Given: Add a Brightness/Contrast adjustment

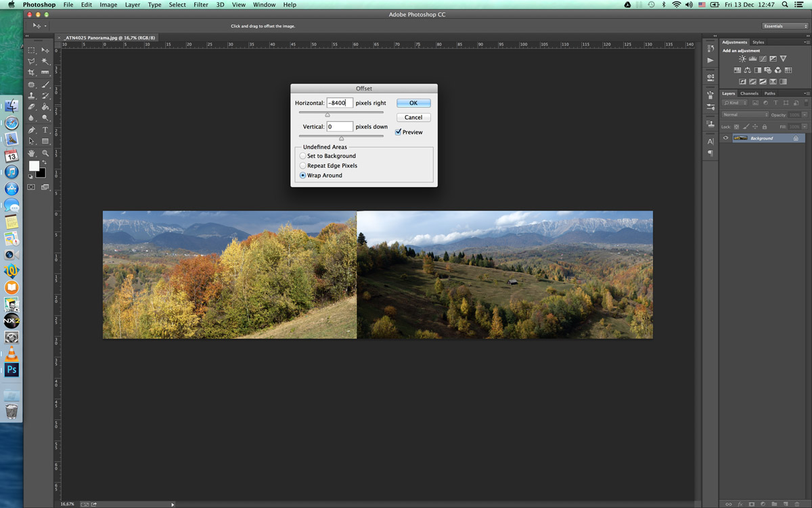Looking at the screenshot, I should (742, 59).
